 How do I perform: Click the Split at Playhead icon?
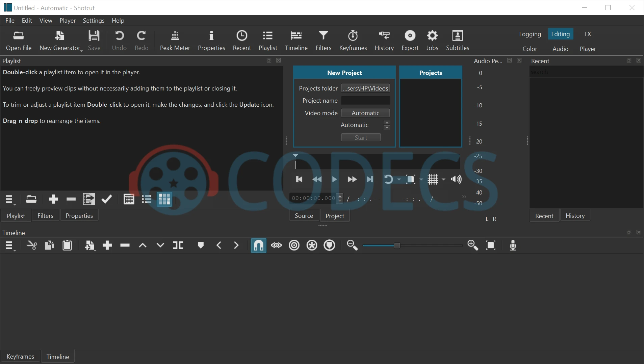[x=178, y=245]
